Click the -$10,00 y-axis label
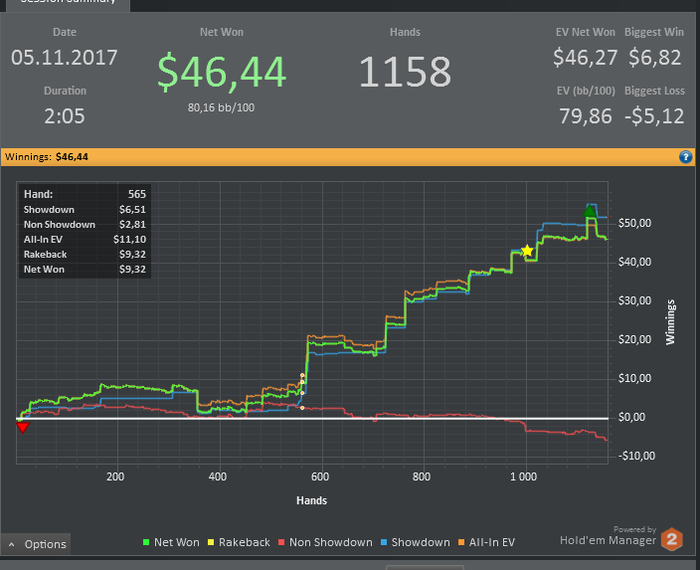 tap(636, 456)
